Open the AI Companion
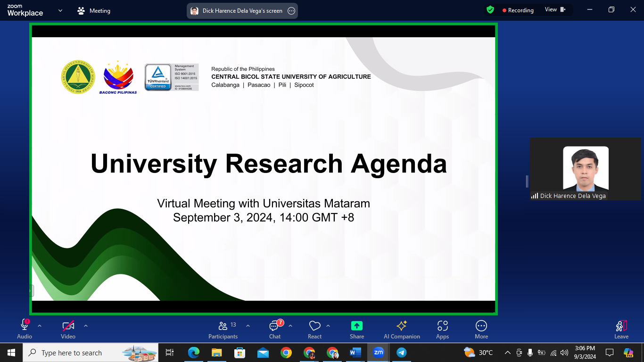This screenshot has width=644, height=362. [x=402, y=329]
